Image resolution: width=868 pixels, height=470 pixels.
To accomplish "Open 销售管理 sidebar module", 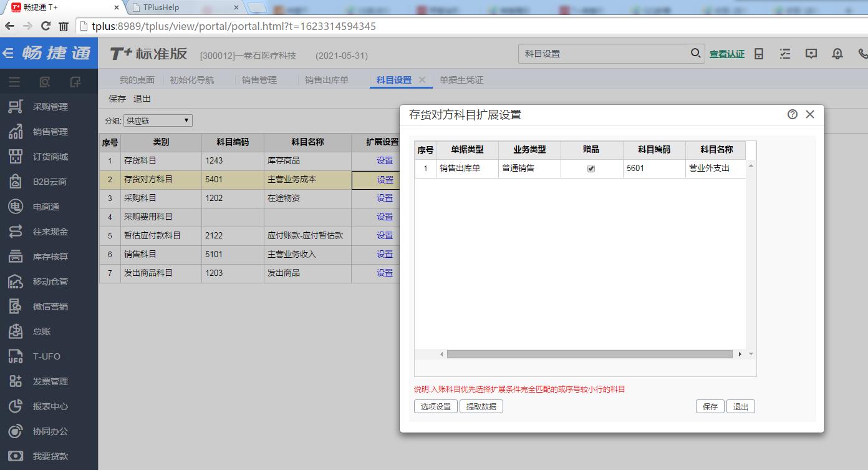I will pyautogui.click(x=49, y=132).
